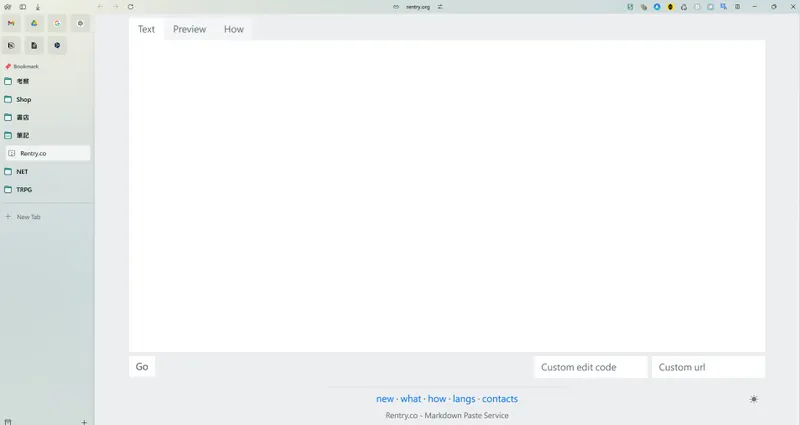Expand the NET bookmark folder
The image size is (800, 425).
click(x=47, y=171)
